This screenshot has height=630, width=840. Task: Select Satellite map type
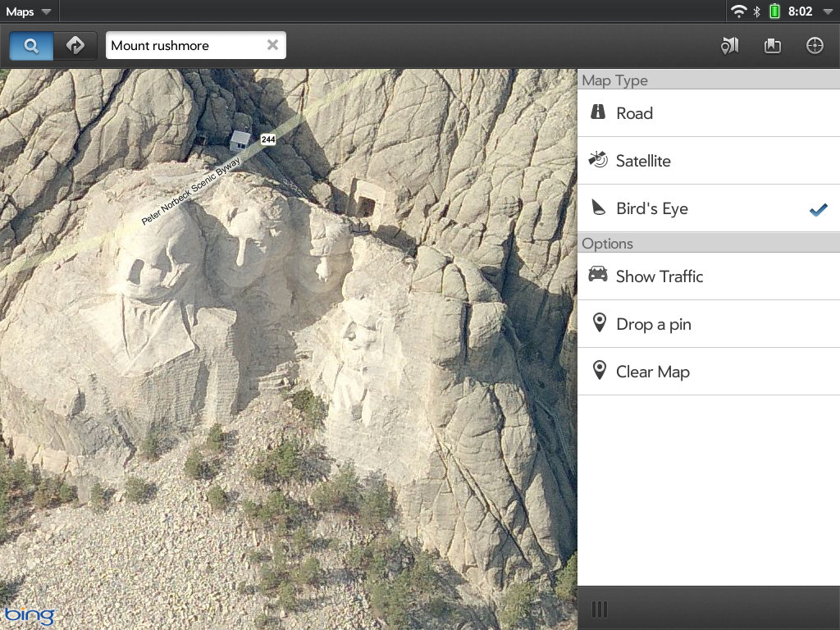(708, 161)
